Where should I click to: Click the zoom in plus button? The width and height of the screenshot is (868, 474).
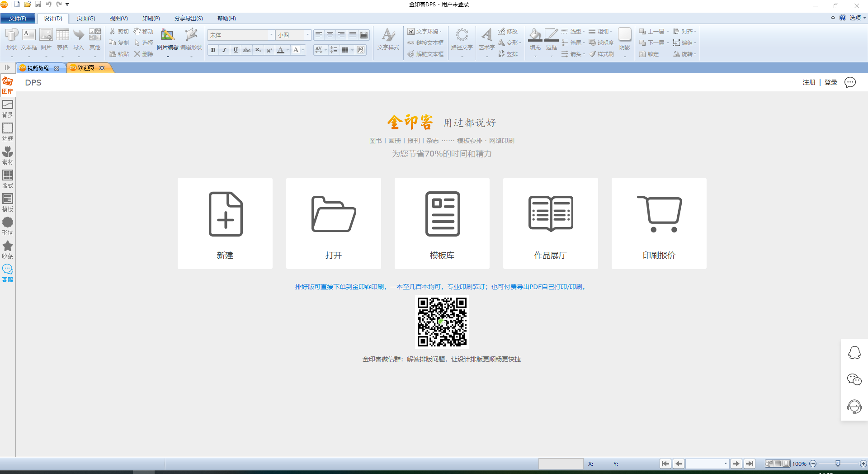click(x=863, y=464)
